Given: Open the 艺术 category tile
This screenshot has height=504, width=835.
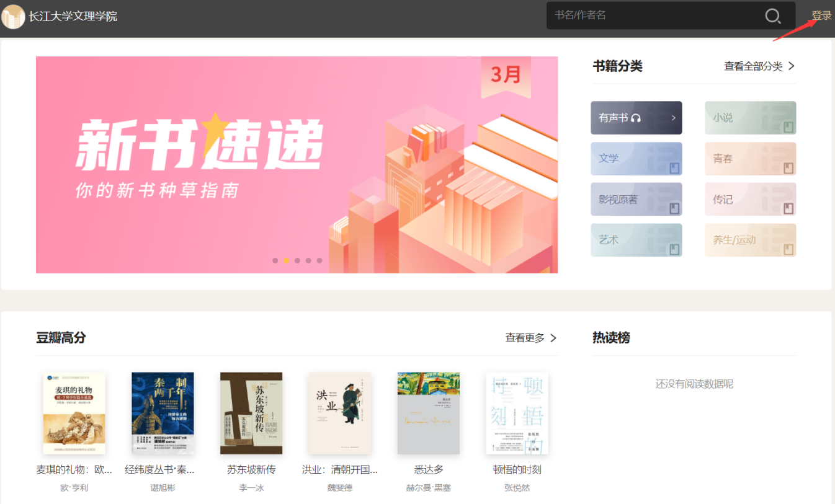Looking at the screenshot, I should coord(636,240).
